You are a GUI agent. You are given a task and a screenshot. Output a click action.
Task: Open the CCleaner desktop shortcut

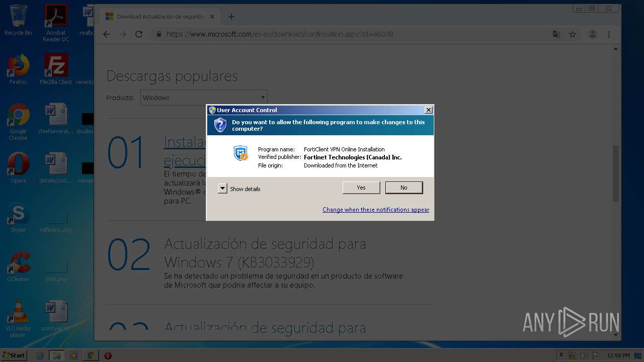point(18,266)
